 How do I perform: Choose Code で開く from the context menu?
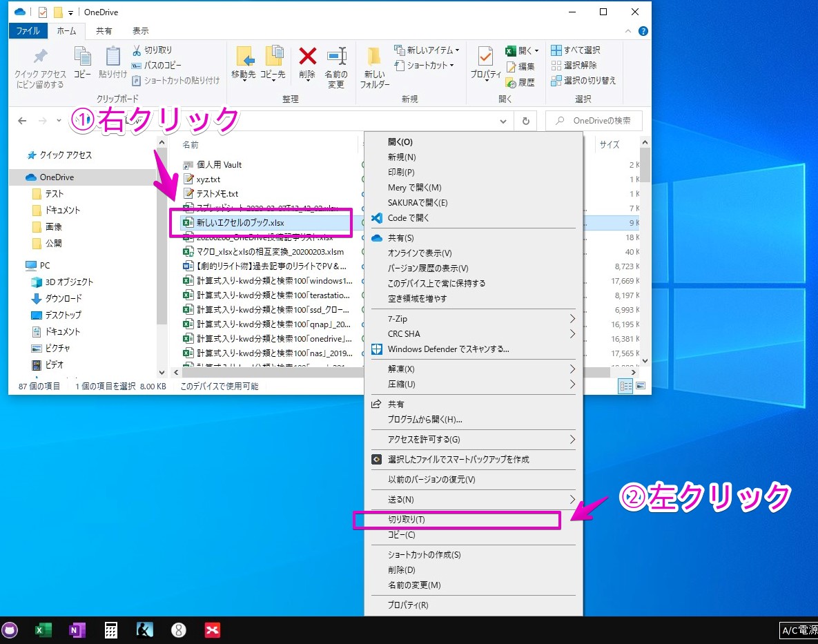473,218
